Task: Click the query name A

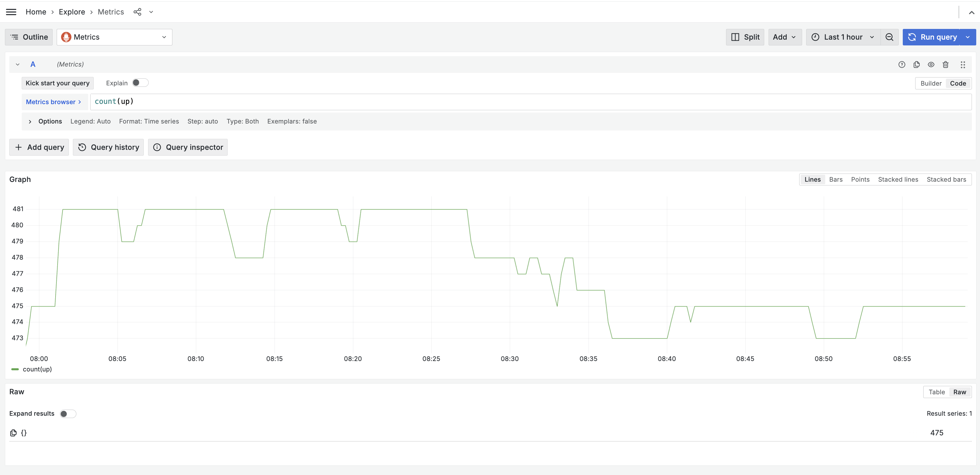Action: click(33, 64)
